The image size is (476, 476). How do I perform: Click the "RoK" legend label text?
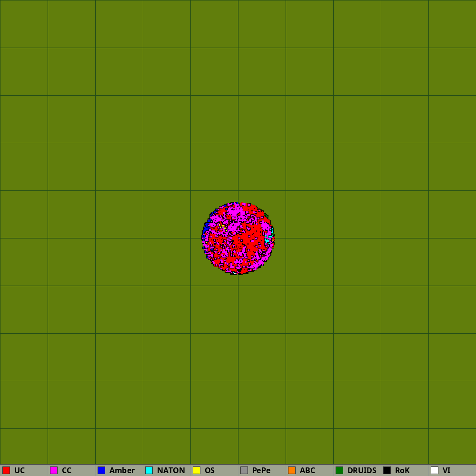402,470
